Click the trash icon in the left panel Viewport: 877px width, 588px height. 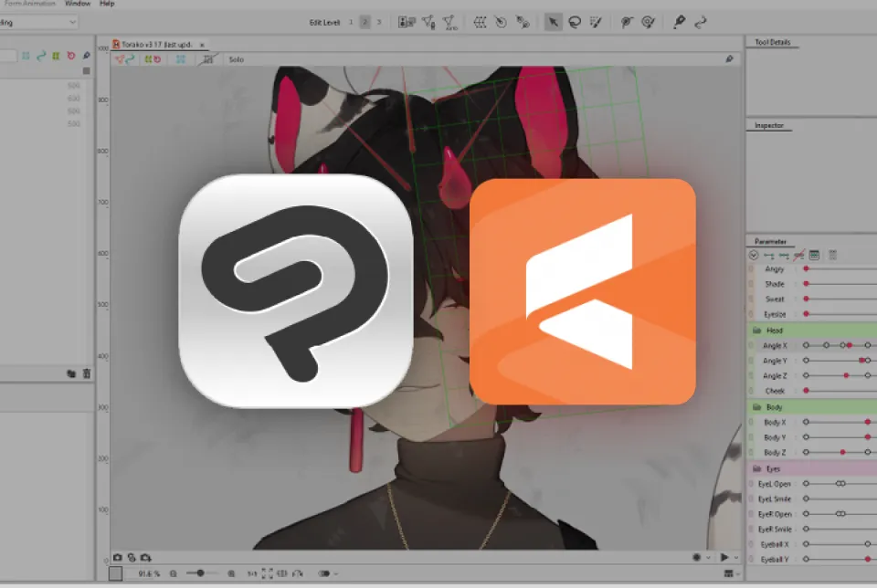pyautogui.click(x=87, y=373)
